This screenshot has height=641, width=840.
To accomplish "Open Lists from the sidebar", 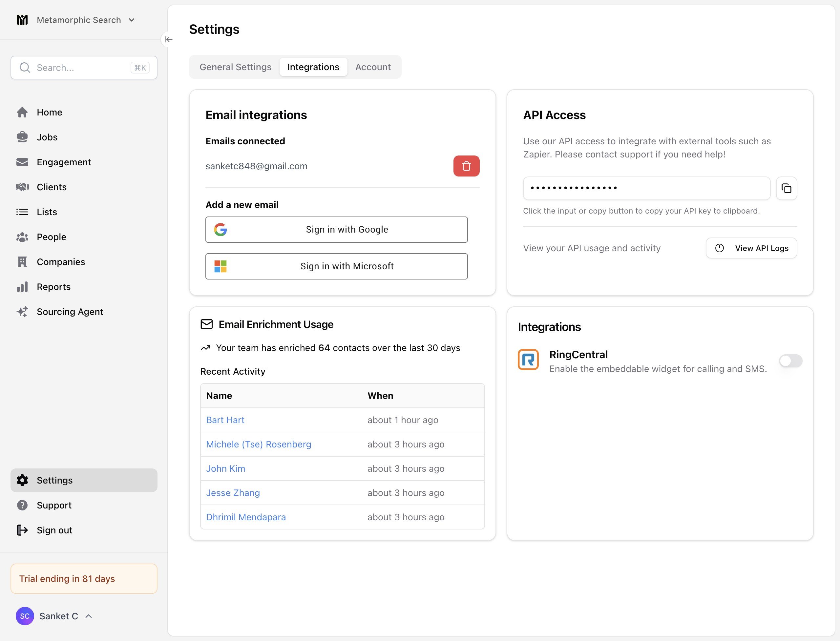I will (84, 212).
